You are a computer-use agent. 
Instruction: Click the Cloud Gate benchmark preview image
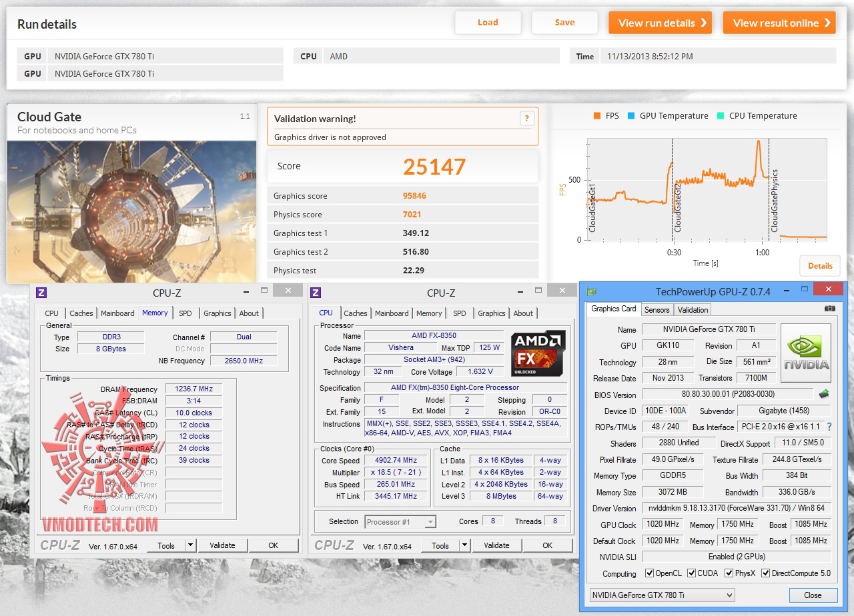pyautogui.click(x=131, y=212)
